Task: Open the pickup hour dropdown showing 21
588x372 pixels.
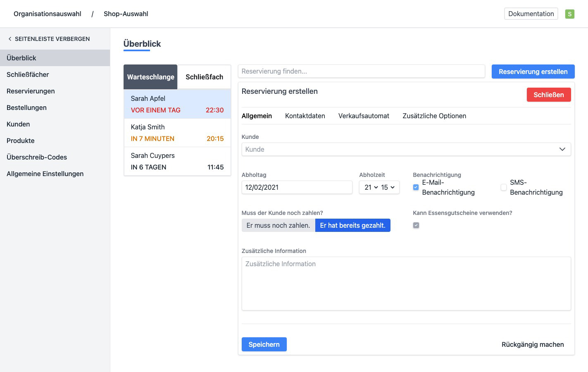Action: coord(371,187)
